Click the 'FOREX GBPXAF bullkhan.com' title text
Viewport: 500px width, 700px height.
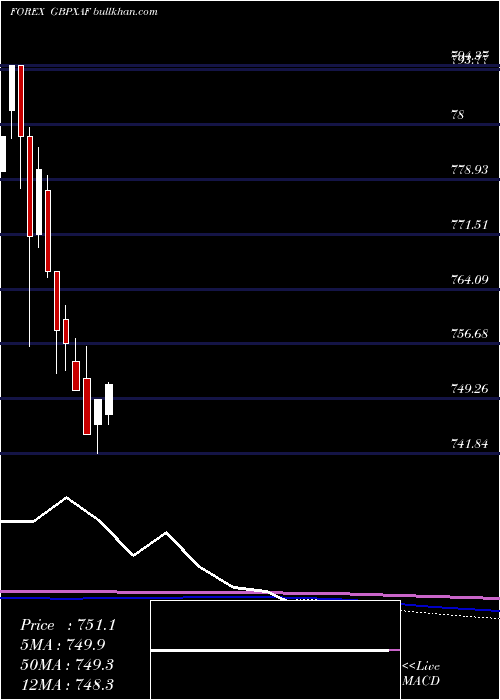pos(83,12)
